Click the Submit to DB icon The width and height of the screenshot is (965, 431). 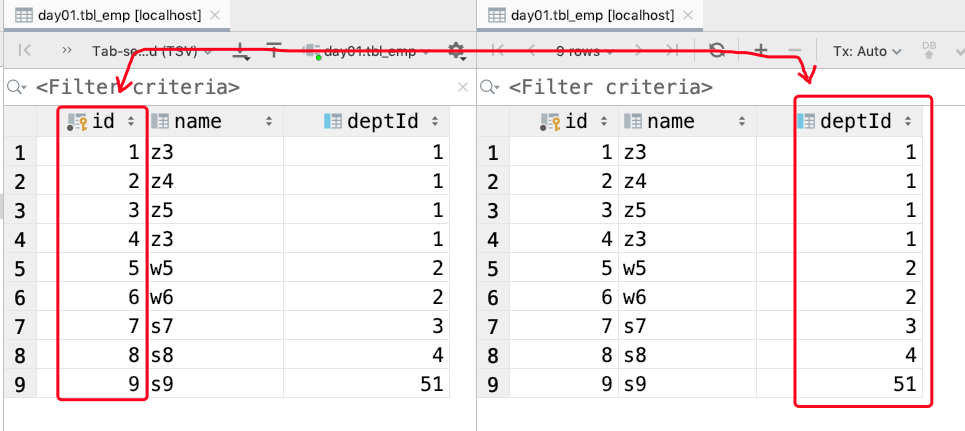[928, 51]
